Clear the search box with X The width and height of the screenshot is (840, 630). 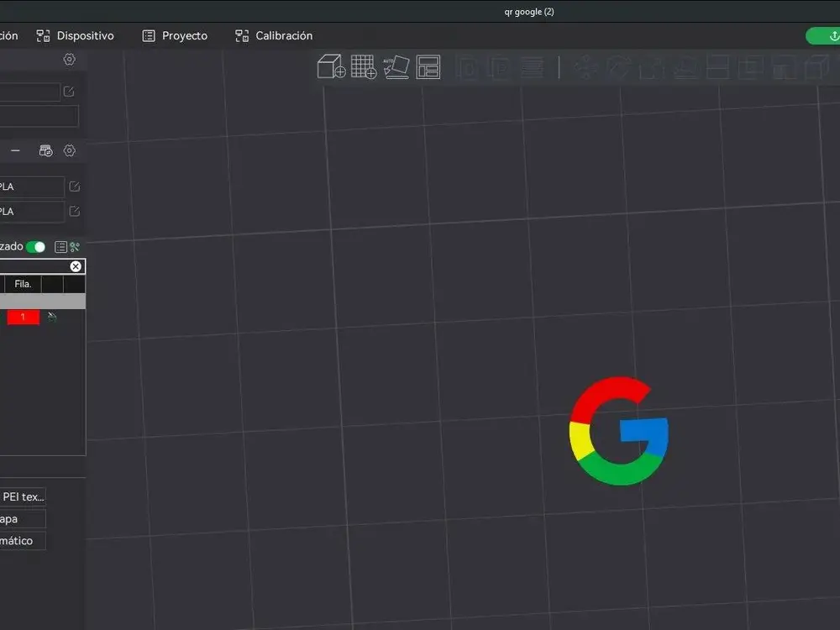(x=76, y=267)
